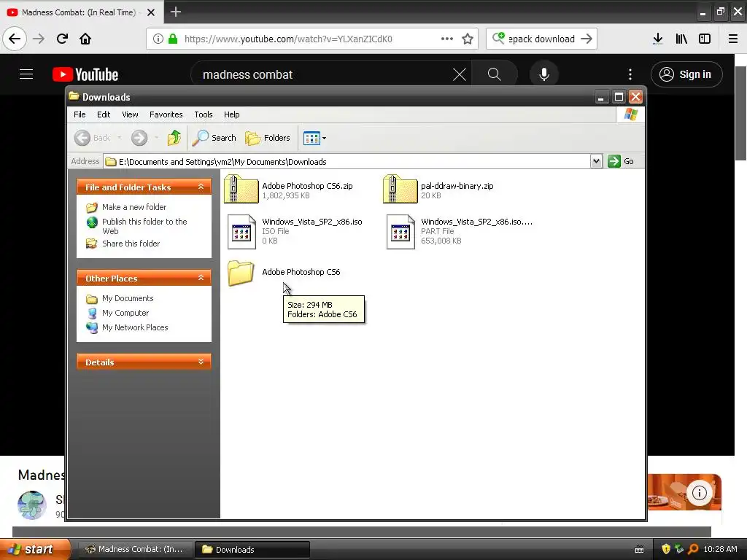
Task: Click Firefox search box field
Action: (x=541, y=39)
